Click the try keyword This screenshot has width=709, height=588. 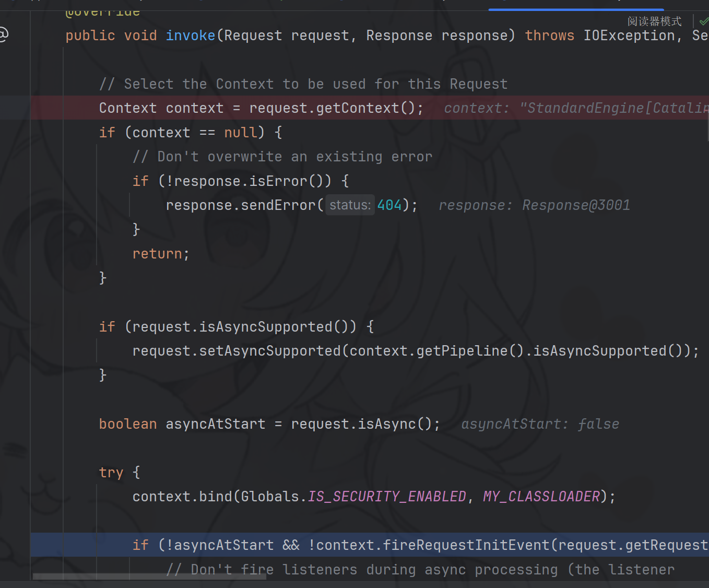111,473
